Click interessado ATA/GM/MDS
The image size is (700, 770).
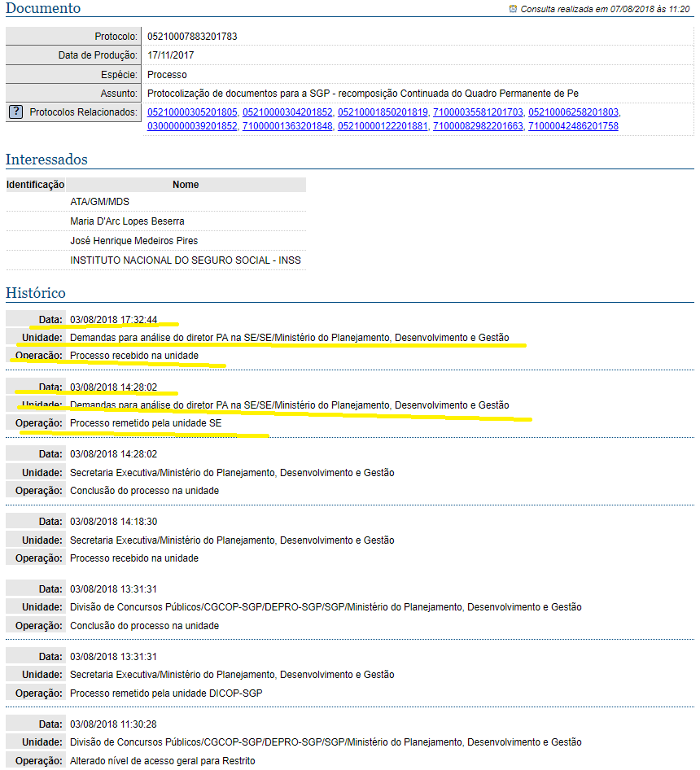pyautogui.click(x=100, y=202)
